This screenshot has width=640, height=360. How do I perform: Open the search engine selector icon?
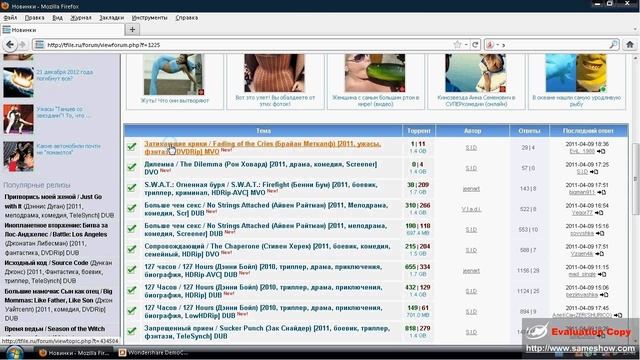(490, 44)
